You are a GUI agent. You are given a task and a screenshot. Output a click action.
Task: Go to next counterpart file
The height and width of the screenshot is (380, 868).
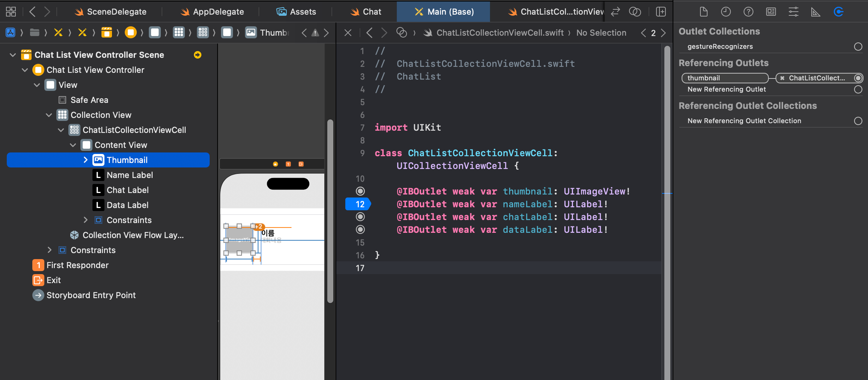pos(664,33)
